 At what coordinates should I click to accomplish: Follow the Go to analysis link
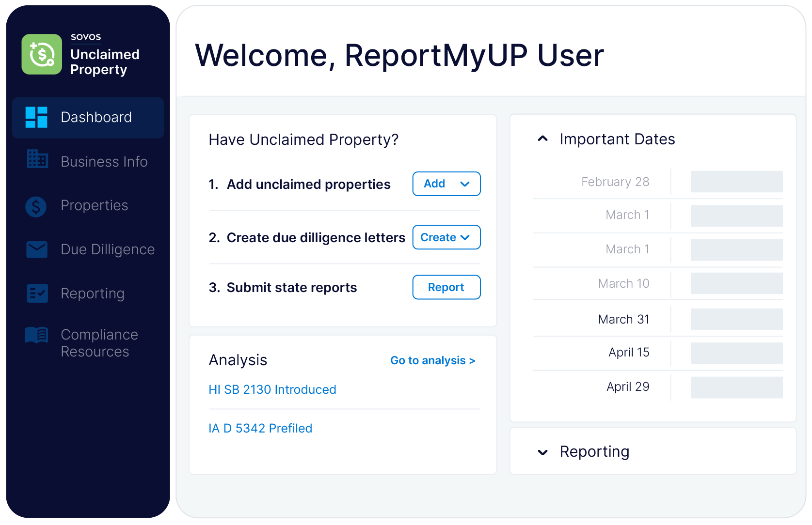(432, 360)
